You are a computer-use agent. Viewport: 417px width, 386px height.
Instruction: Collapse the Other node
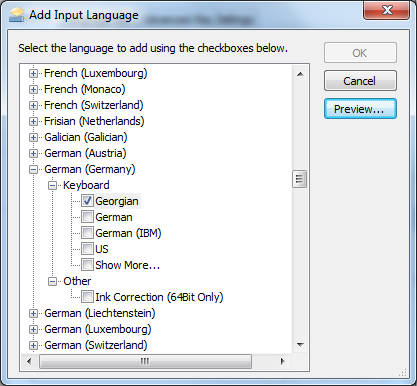click(52, 281)
